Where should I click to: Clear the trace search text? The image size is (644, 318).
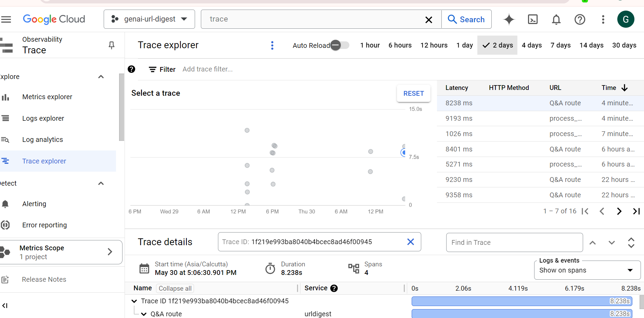(x=428, y=20)
